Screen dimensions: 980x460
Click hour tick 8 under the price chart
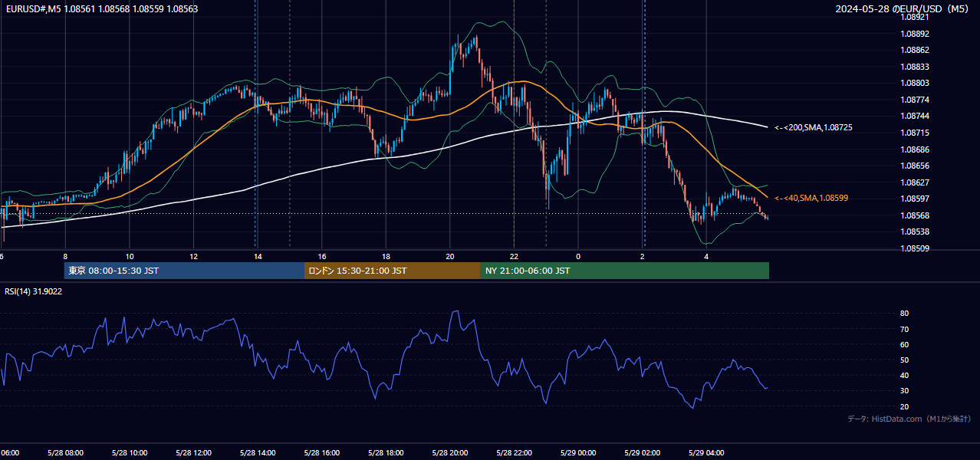[x=65, y=257]
